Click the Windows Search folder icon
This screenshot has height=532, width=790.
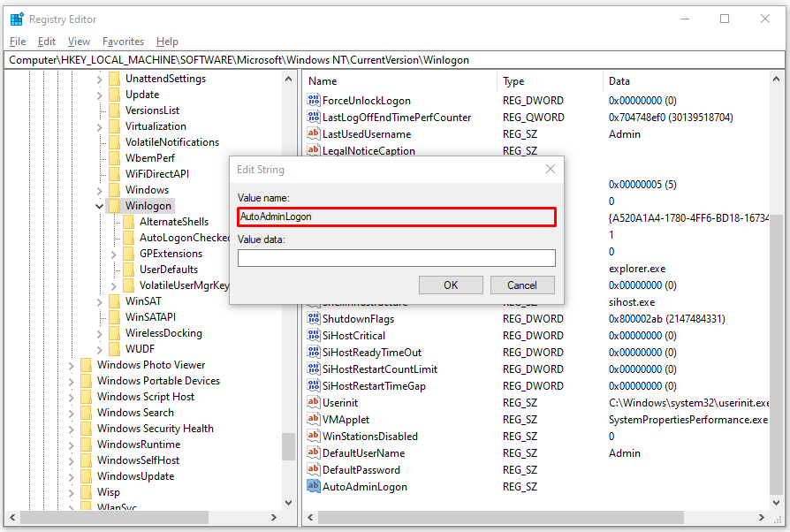[87, 413]
